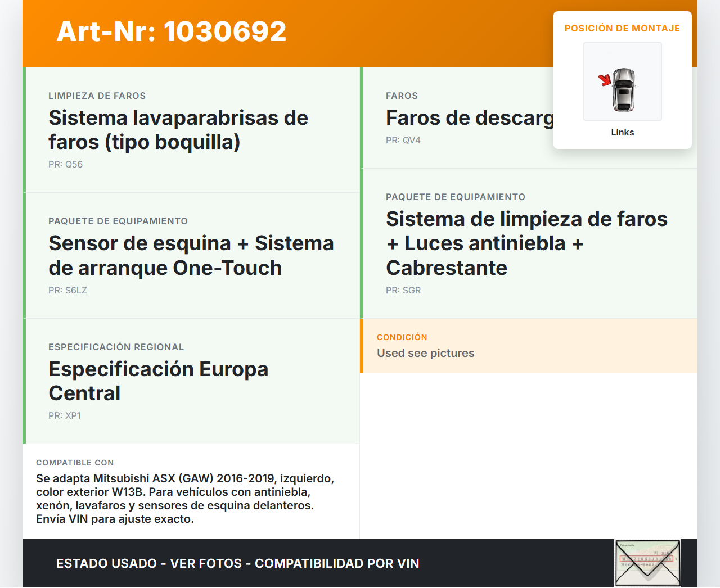Select the COMPATIBLE CON label

75,463
